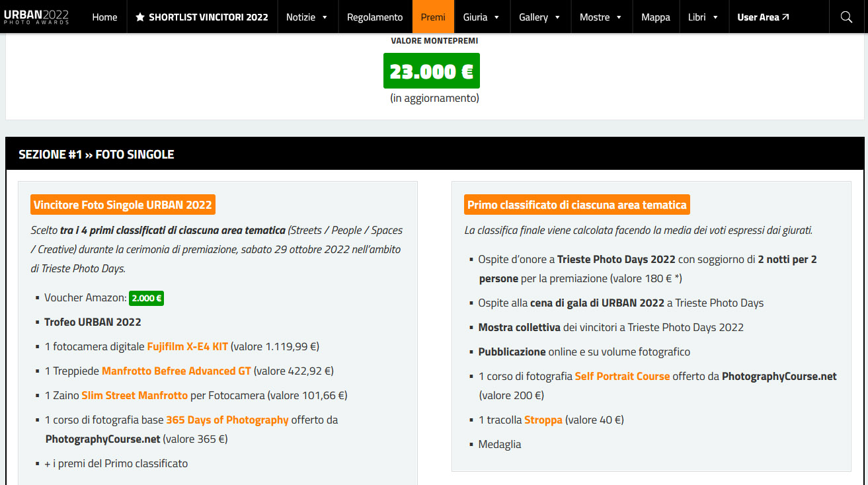Click the green 2.000 € voucher badge
Screen dimensions: 868x485
(146, 298)
